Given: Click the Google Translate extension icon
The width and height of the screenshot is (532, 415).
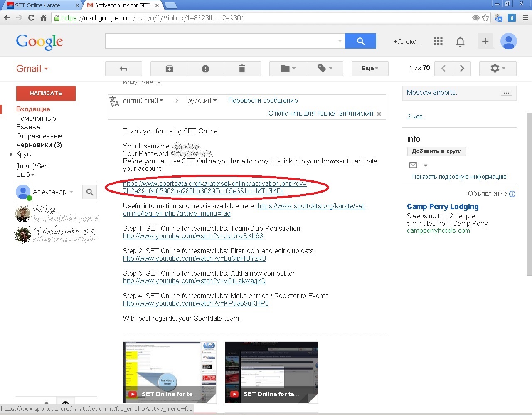Looking at the screenshot, I should pyautogui.click(x=499, y=18).
